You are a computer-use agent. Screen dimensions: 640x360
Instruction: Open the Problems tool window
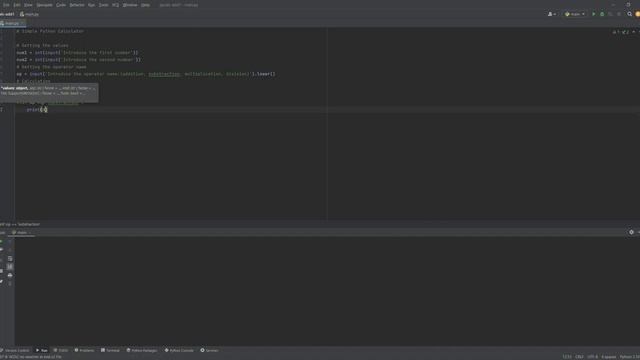pos(84,350)
